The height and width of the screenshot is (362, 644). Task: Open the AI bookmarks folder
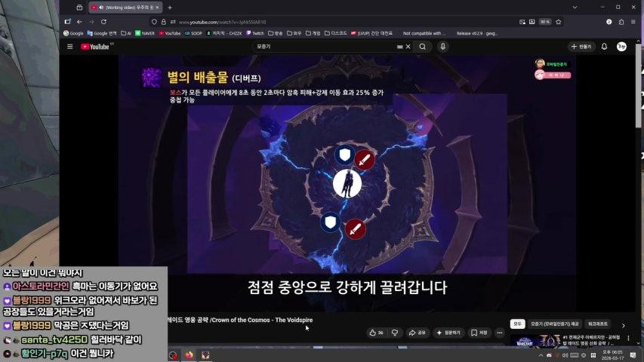click(125, 33)
